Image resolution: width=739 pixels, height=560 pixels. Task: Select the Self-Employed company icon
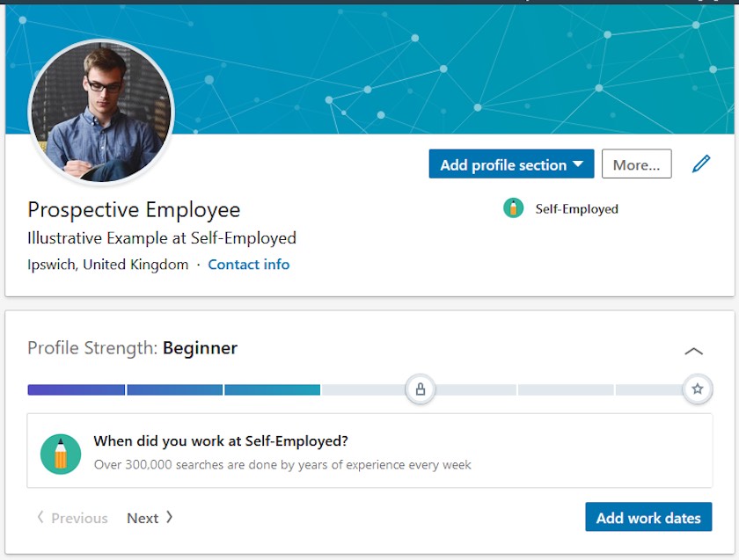tap(513, 208)
